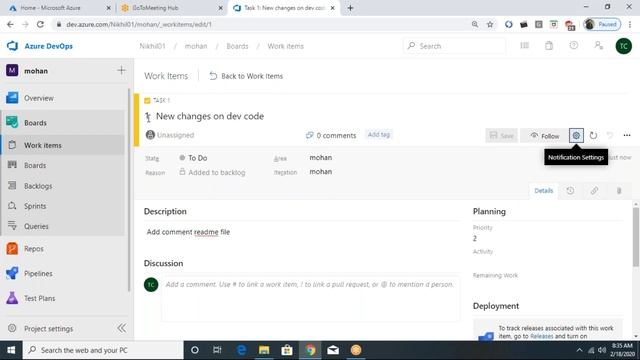
Task: Edit the Area path mohan
Action: [320, 158]
